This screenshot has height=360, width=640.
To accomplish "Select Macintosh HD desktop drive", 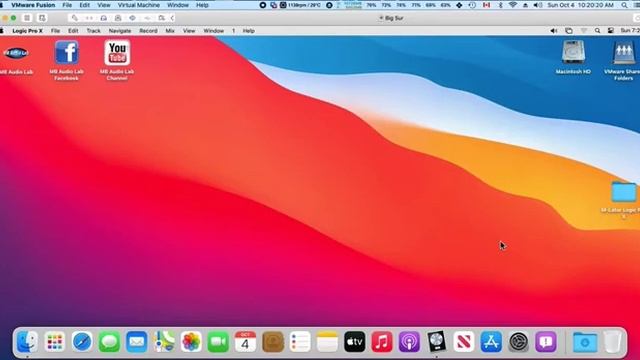I will point(573,57).
